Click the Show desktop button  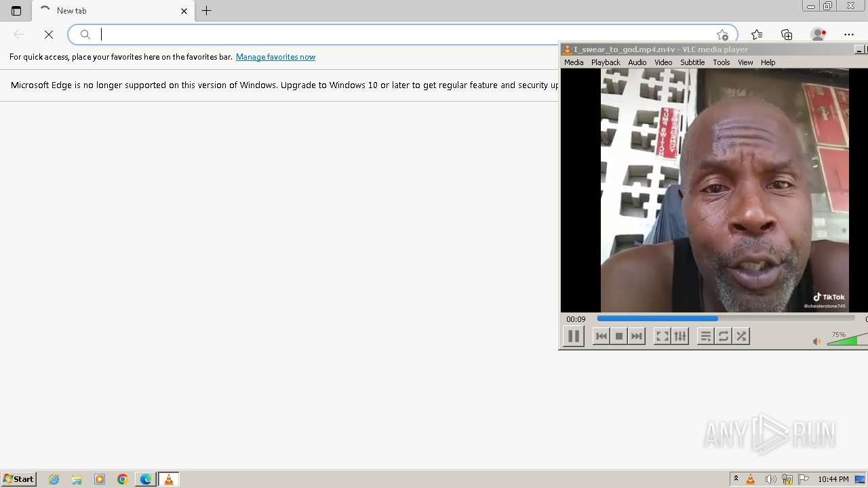[x=860, y=479]
